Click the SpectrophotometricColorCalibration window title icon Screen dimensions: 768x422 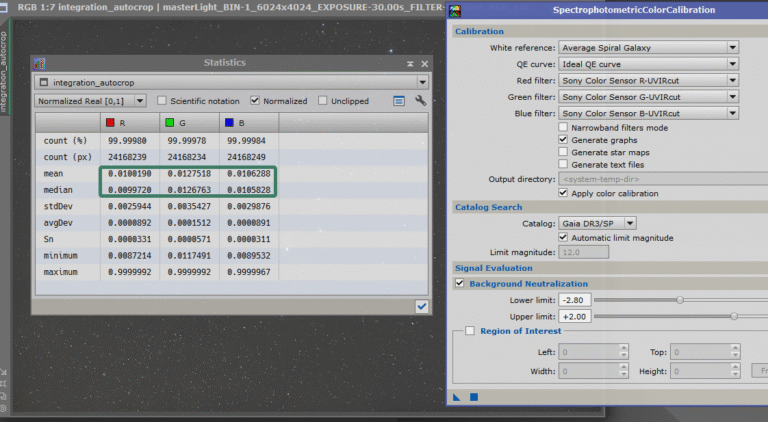click(x=457, y=10)
